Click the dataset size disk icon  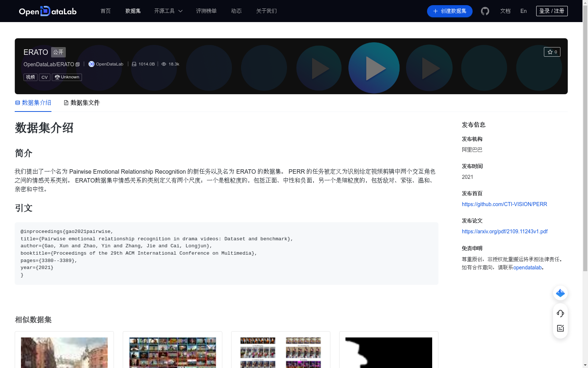pos(134,64)
